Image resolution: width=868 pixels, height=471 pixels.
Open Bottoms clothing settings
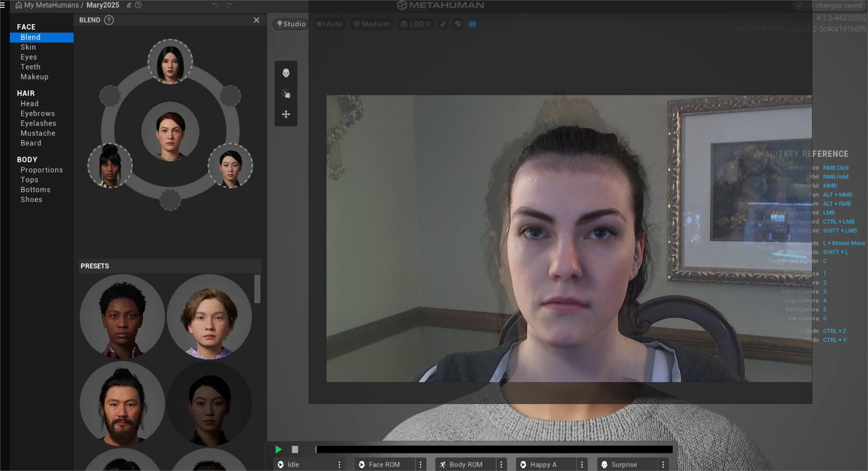coord(35,190)
